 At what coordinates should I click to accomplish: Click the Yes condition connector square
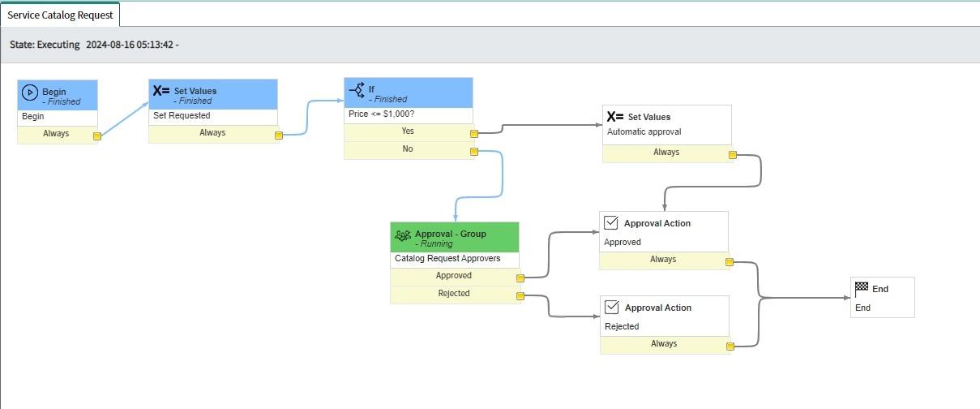(473, 133)
